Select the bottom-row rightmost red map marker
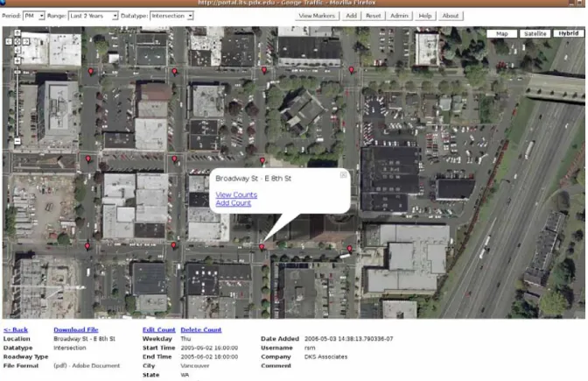The width and height of the screenshot is (588, 381). point(349,249)
